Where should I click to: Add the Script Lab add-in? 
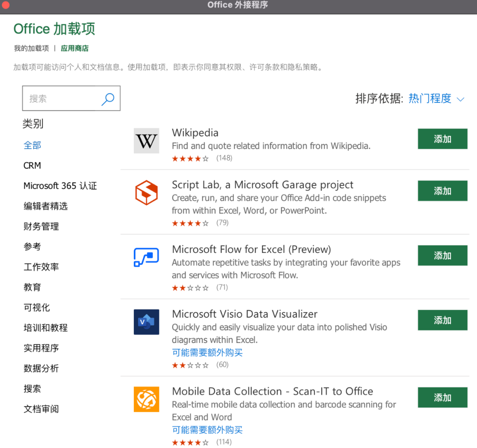442,191
